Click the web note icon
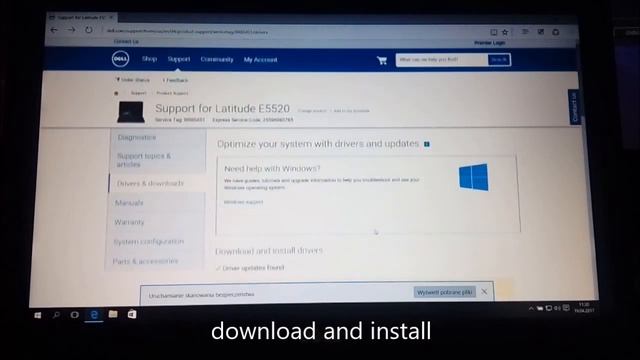 [540, 32]
